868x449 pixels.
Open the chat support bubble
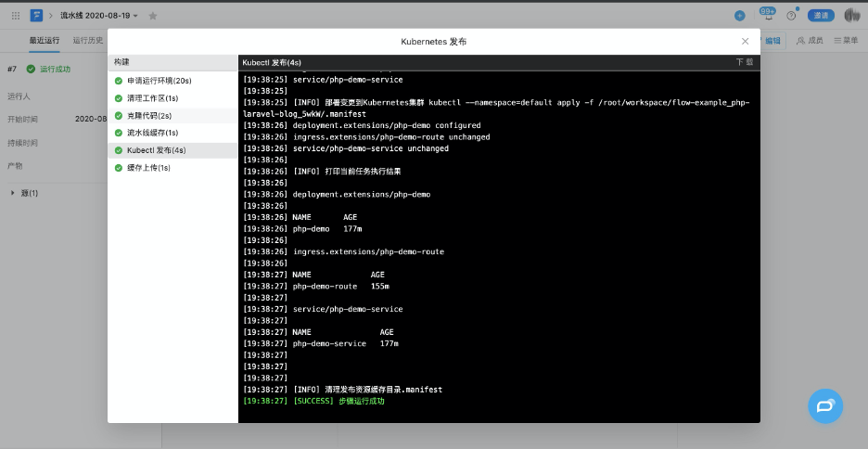tap(825, 406)
